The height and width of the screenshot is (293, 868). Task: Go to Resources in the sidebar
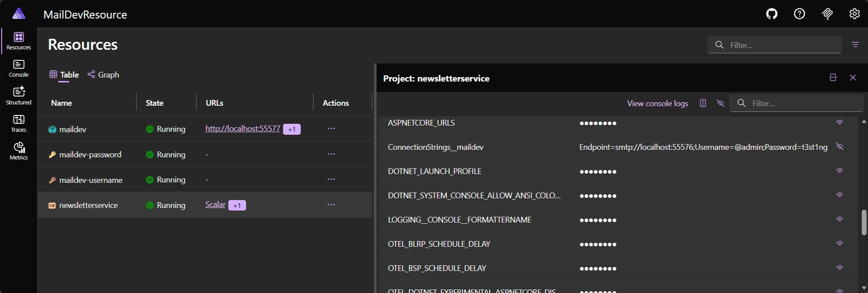[x=19, y=41]
